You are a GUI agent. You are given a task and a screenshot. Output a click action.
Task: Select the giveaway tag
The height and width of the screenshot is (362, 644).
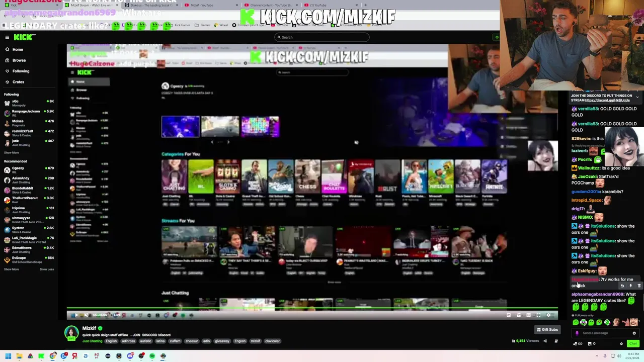click(x=222, y=341)
